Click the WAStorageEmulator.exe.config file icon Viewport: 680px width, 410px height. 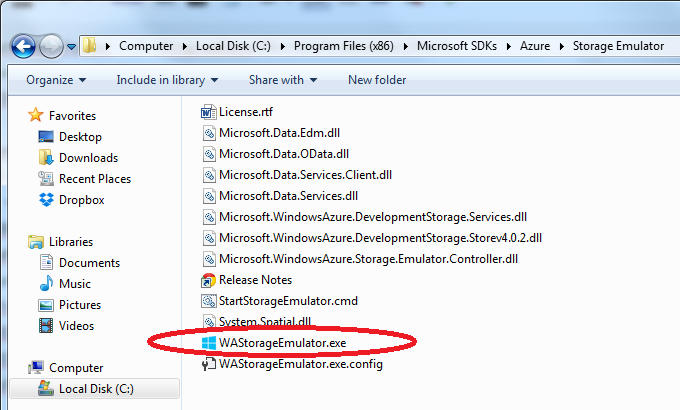(x=209, y=364)
